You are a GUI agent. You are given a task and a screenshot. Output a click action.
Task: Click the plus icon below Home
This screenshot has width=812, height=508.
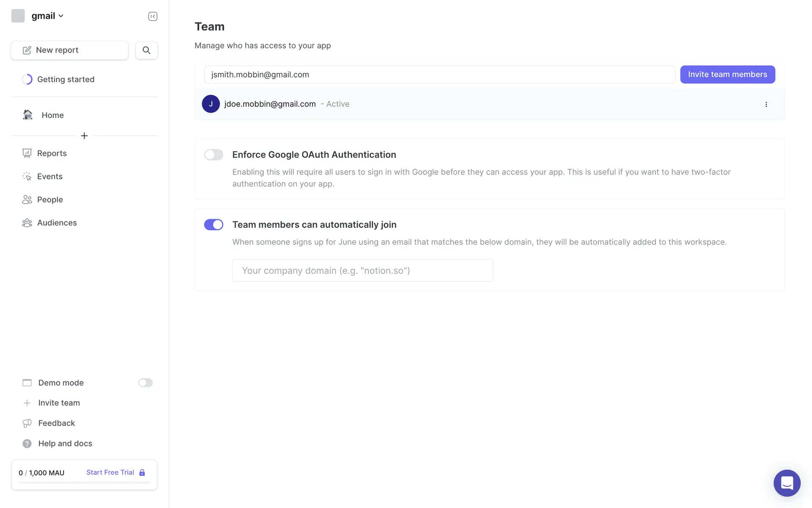pos(84,136)
